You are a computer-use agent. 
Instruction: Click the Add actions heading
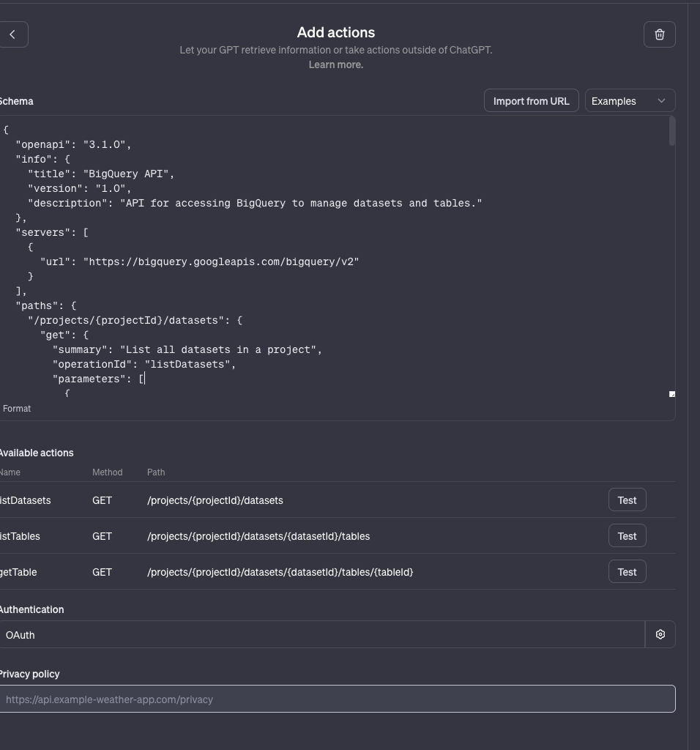pos(335,32)
